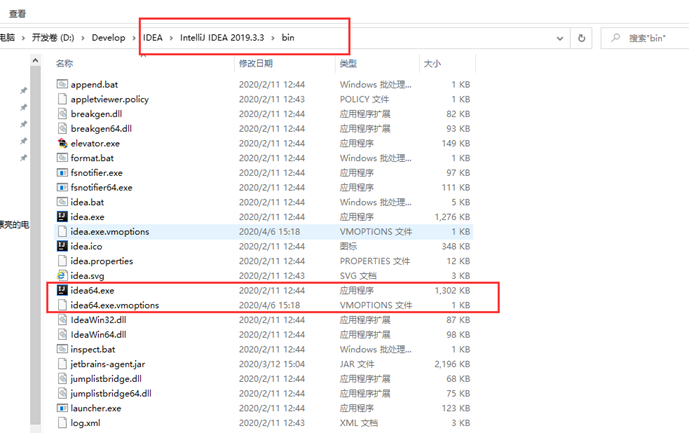Click the 开发卷 (D:) breadcrumb segment

pos(53,38)
